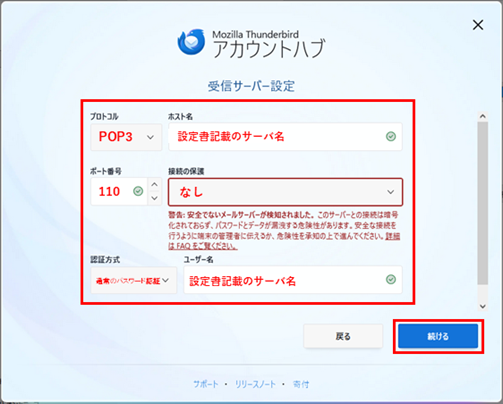Click the Thunderbird logo icon
The image size is (503, 404).
tap(191, 42)
